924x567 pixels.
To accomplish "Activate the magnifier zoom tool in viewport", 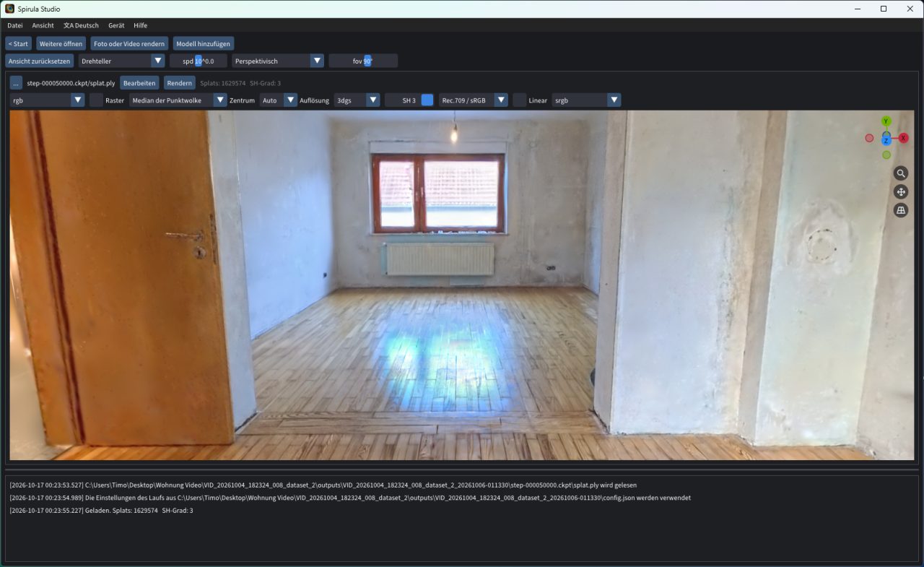I will pyautogui.click(x=900, y=173).
